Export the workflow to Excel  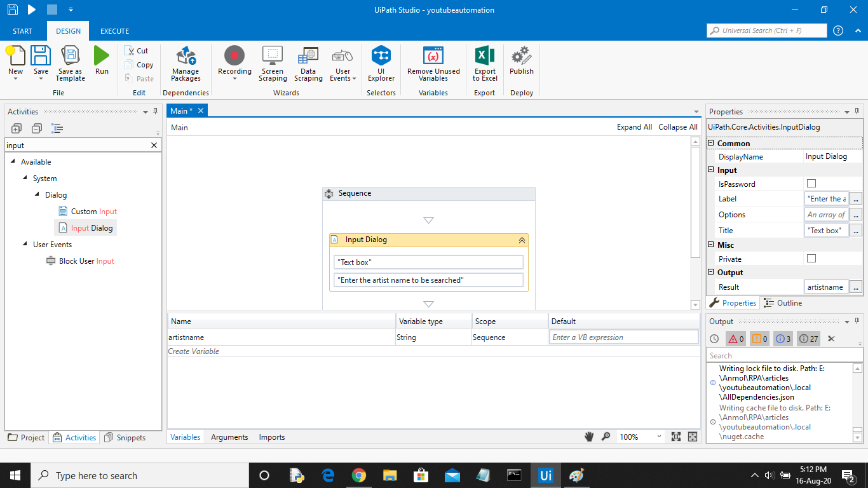pyautogui.click(x=485, y=64)
